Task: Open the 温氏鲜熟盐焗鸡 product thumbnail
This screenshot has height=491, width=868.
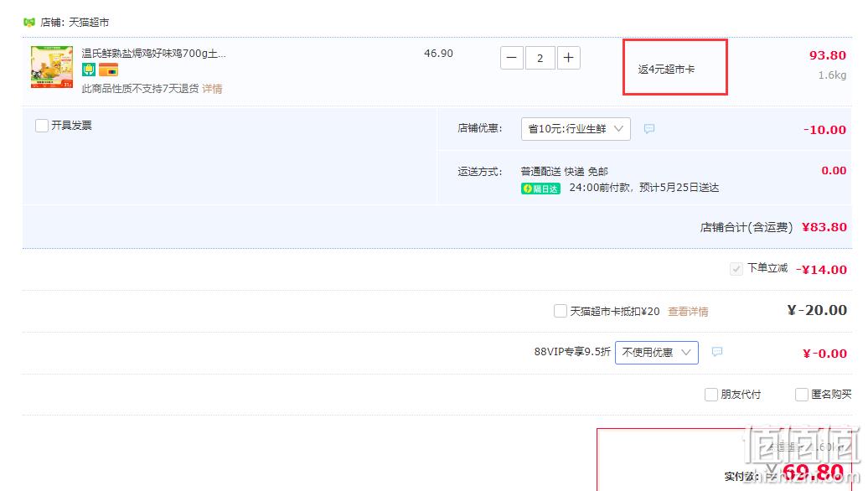Action: pos(51,67)
